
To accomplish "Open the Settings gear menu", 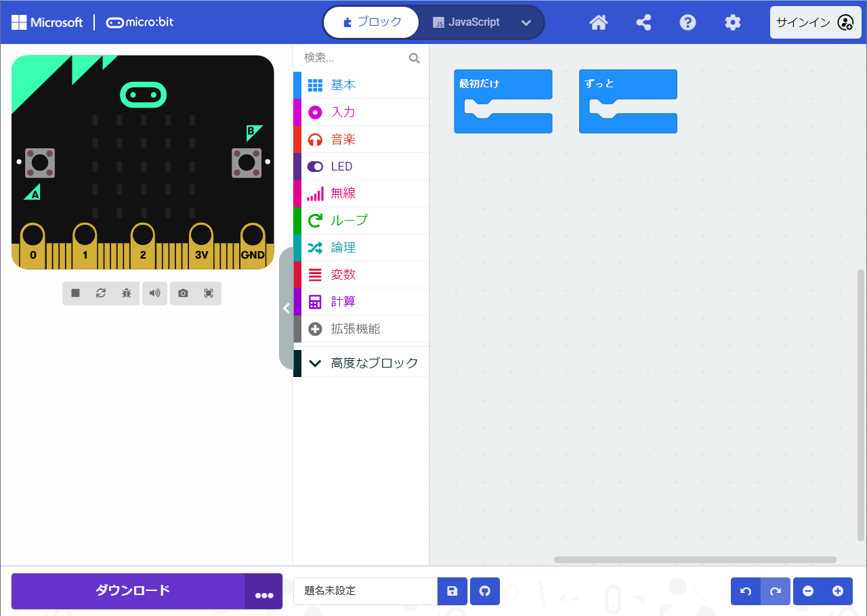I will tap(732, 22).
